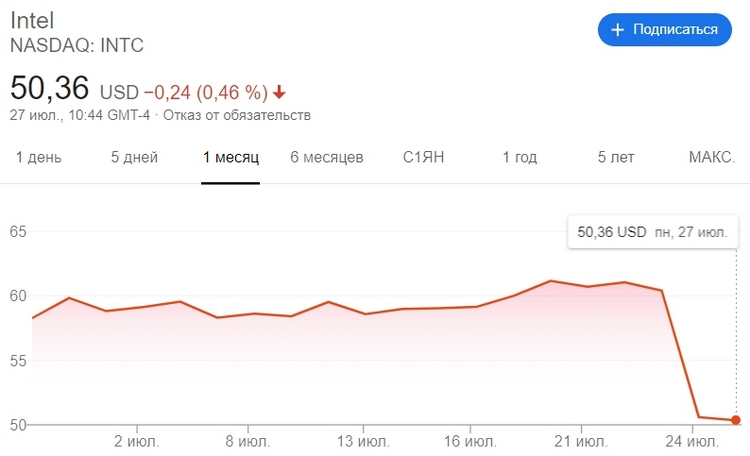
Task: Select the 5 лет range tab
Action: pyautogui.click(x=616, y=157)
